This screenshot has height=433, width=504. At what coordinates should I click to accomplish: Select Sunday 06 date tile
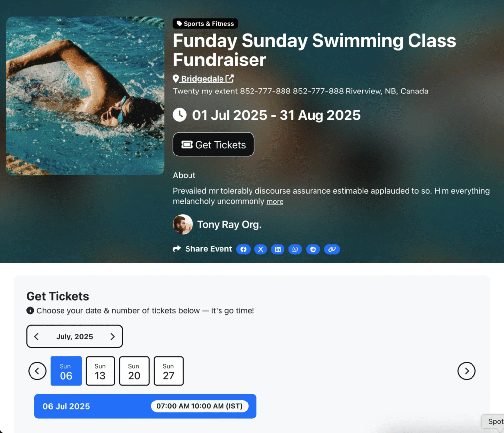pos(66,371)
